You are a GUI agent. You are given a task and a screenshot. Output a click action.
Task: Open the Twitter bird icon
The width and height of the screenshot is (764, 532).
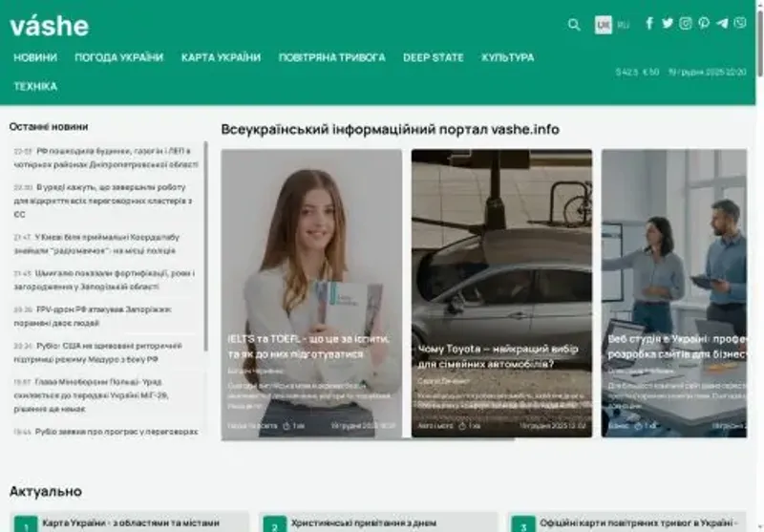(x=668, y=23)
